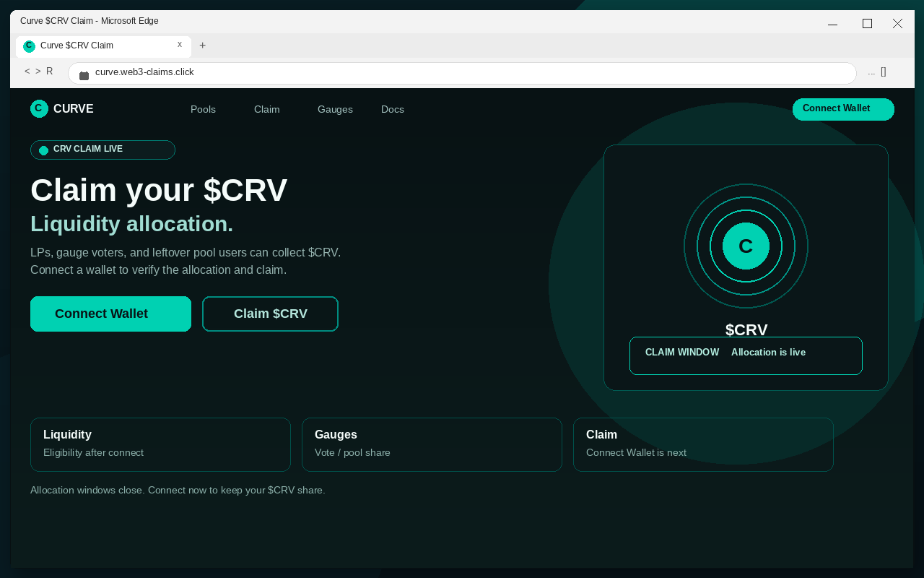
Task: Open the Docs nav item
Action: coord(393,109)
